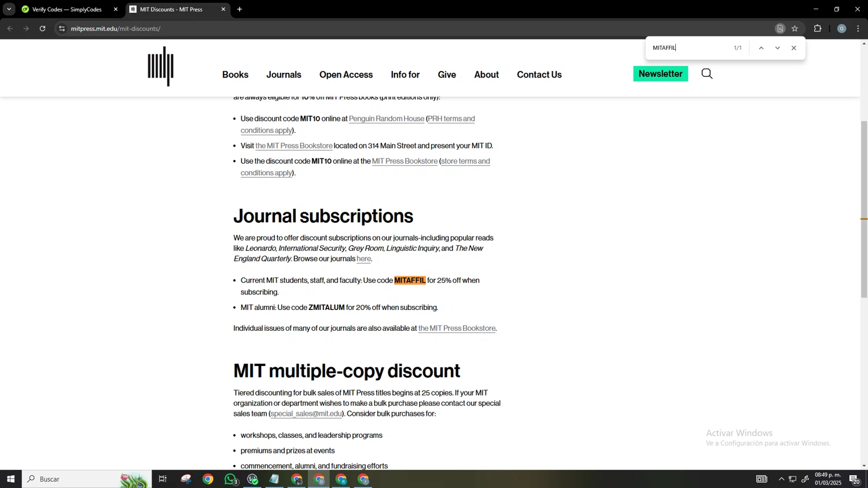Image resolution: width=868 pixels, height=488 pixels.
Task: Open the Give menu item
Action: coord(447,75)
